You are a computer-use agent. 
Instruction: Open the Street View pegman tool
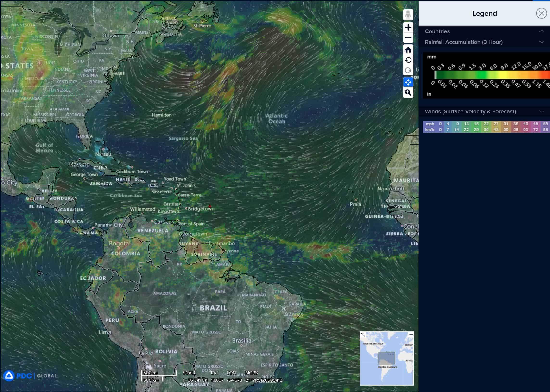point(408,15)
